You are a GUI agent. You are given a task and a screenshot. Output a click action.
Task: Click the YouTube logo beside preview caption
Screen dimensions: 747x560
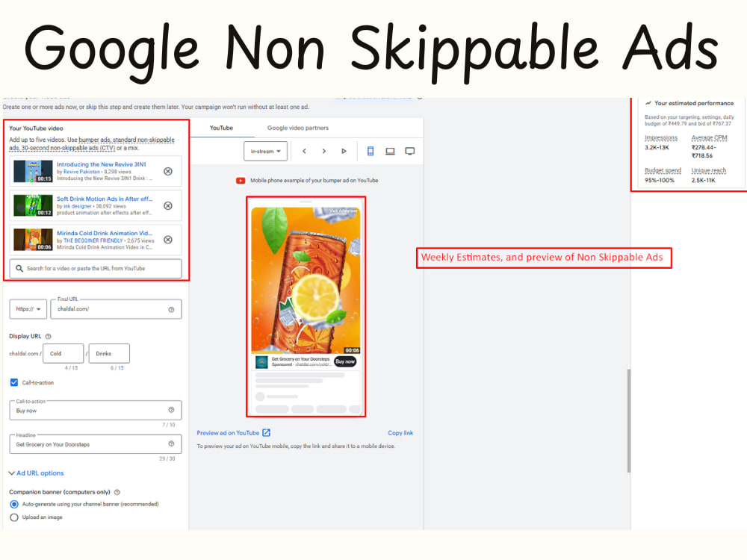click(241, 181)
